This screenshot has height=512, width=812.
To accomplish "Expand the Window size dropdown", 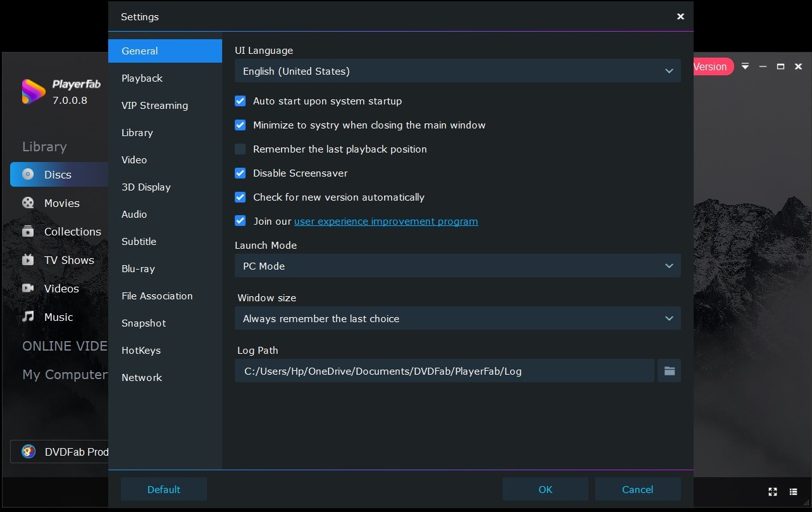I will click(457, 318).
